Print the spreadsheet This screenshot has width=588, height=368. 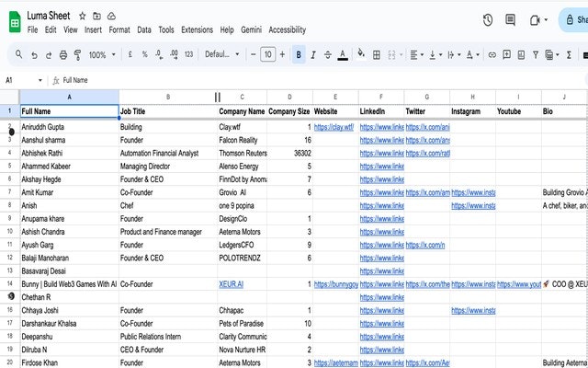tap(63, 55)
